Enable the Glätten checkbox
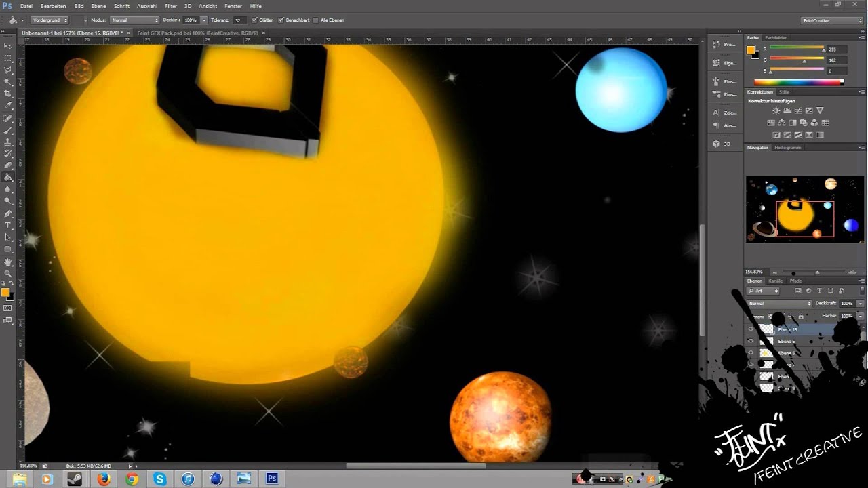The width and height of the screenshot is (868, 488). (x=254, y=20)
